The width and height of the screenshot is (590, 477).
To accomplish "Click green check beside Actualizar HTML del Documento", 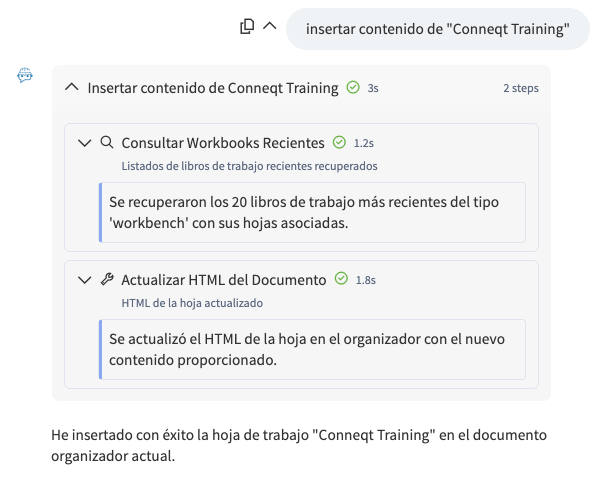I will tap(341, 279).
